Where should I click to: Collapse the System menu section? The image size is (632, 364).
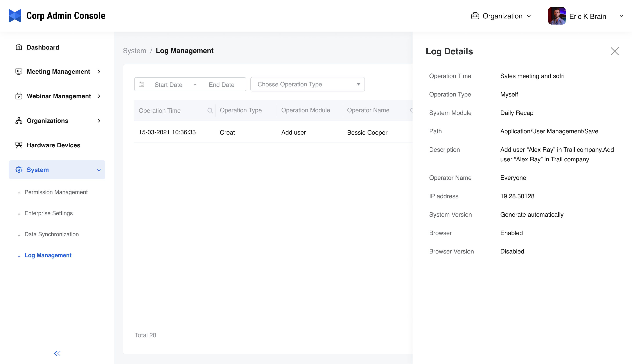click(x=99, y=170)
